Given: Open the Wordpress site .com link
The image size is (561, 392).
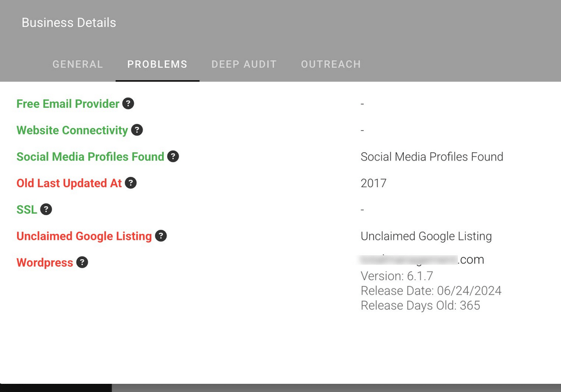Looking at the screenshot, I should pyautogui.click(x=422, y=260).
